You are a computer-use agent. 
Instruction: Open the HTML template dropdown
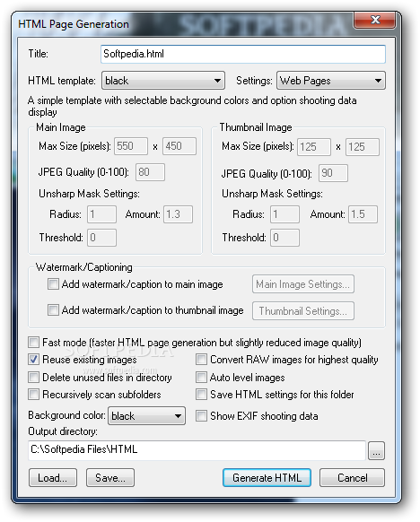(162, 81)
